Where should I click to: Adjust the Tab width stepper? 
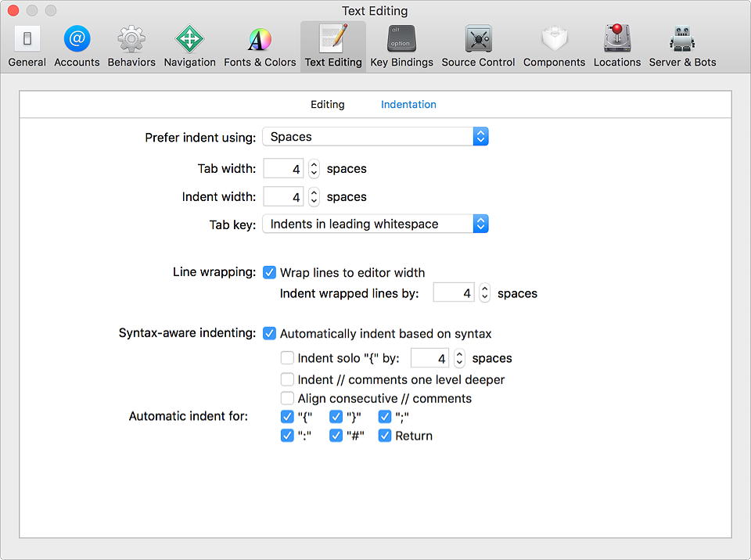click(314, 169)
